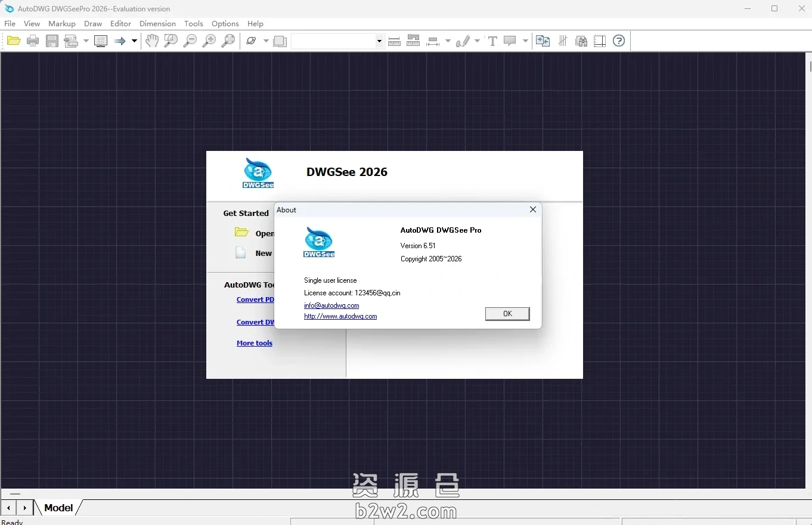
Task: Select the Pan hand tool
Action: 152,41
